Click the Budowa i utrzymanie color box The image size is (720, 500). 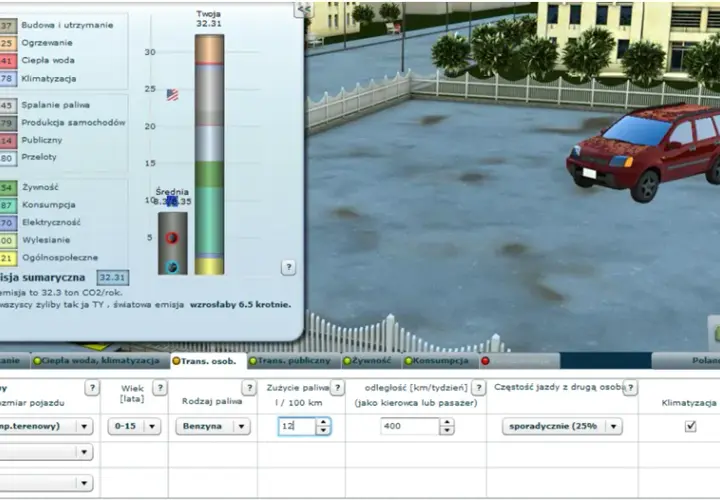point(8,26)
